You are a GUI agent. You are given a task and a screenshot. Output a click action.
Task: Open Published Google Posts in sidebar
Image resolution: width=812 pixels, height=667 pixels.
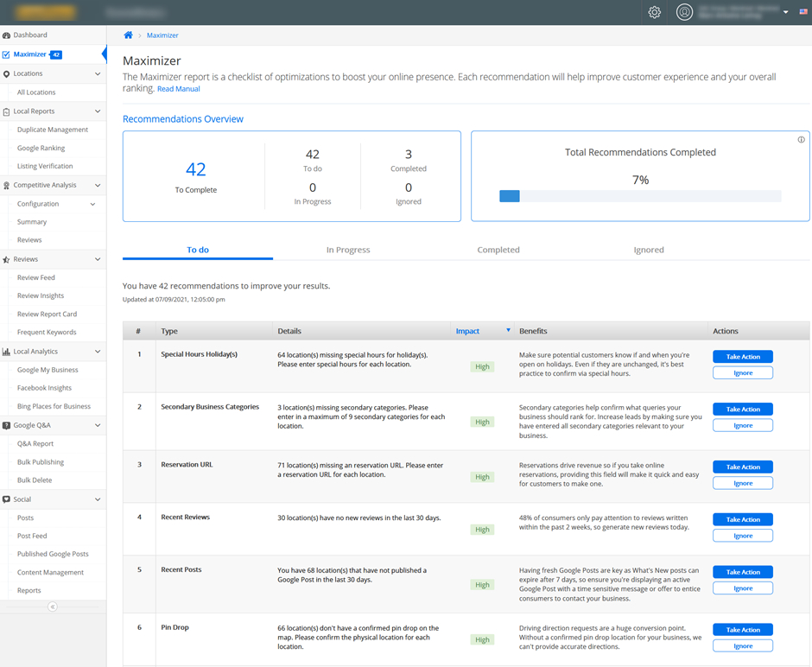pyautogui.click(x=53, y=554)
